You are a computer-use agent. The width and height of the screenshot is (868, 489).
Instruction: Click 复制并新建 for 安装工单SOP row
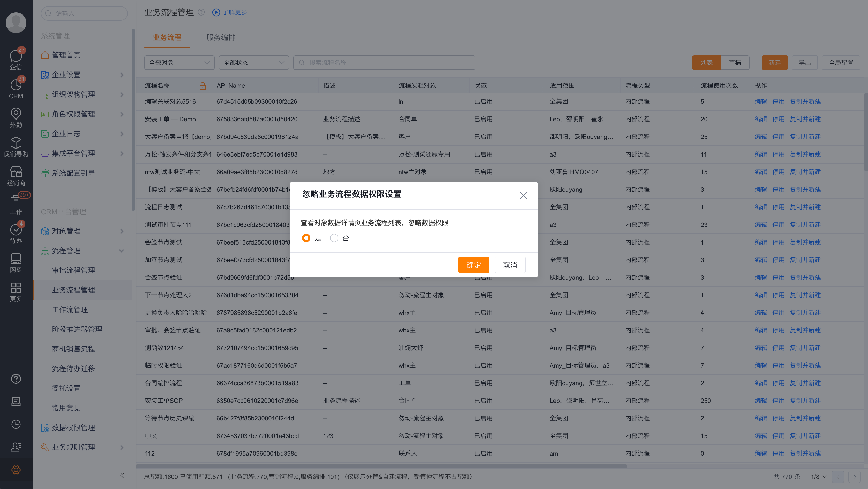(805, 401)
